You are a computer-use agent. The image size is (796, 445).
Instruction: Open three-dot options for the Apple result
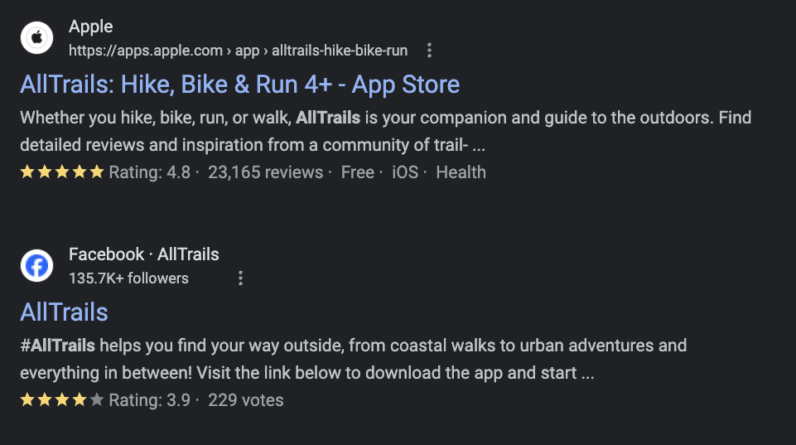tap(429, 50)
